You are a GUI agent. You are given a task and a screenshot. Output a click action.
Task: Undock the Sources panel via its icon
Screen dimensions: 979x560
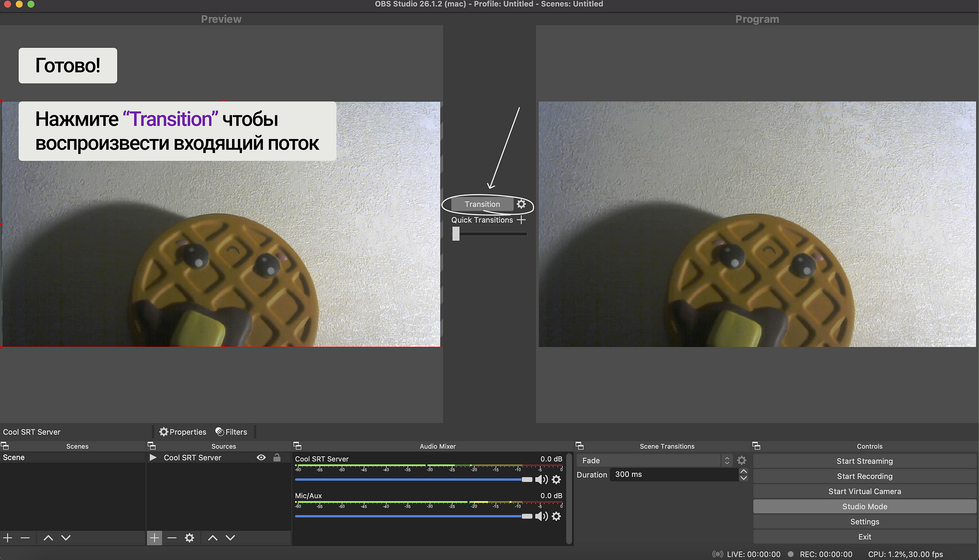click(x=152, y=446)
